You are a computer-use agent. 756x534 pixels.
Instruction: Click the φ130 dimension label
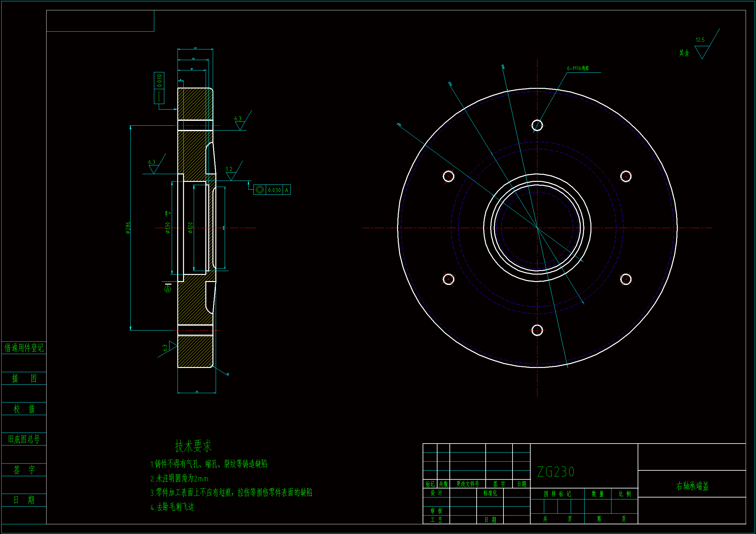168,227
